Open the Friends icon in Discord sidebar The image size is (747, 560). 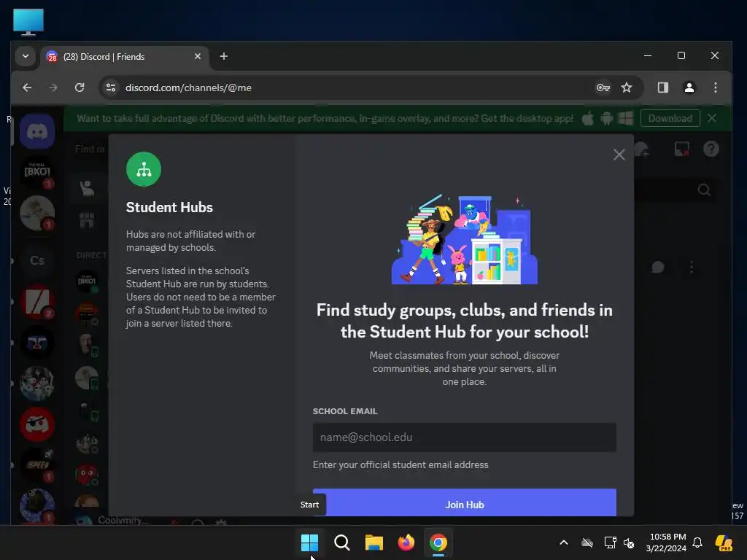coord(87,189)
